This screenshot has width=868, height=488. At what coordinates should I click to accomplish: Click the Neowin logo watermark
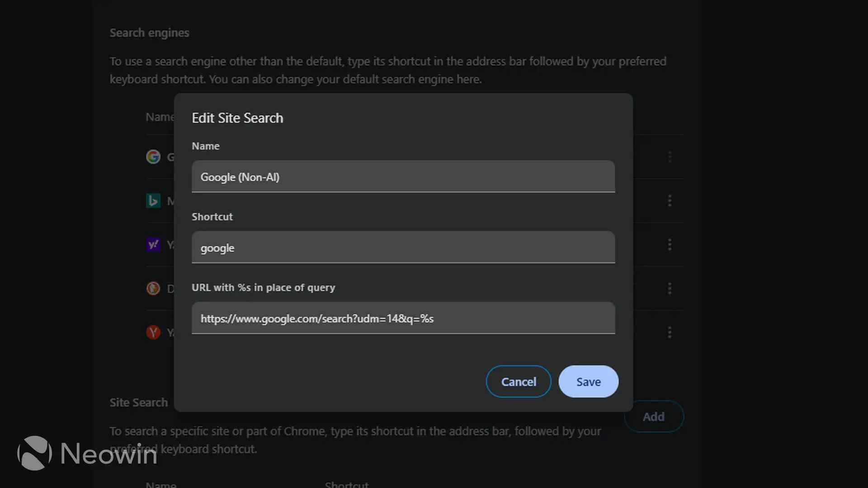(x=87, y=453)
